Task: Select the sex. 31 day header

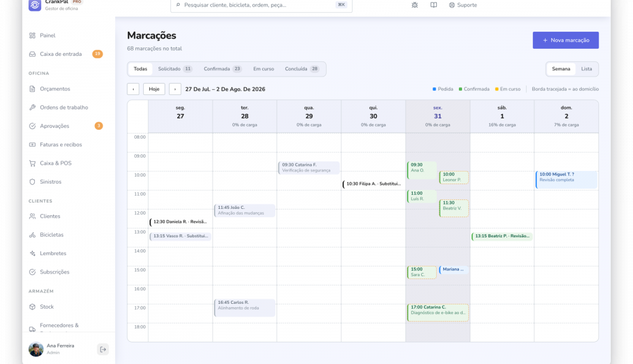Action: (437, 116)
